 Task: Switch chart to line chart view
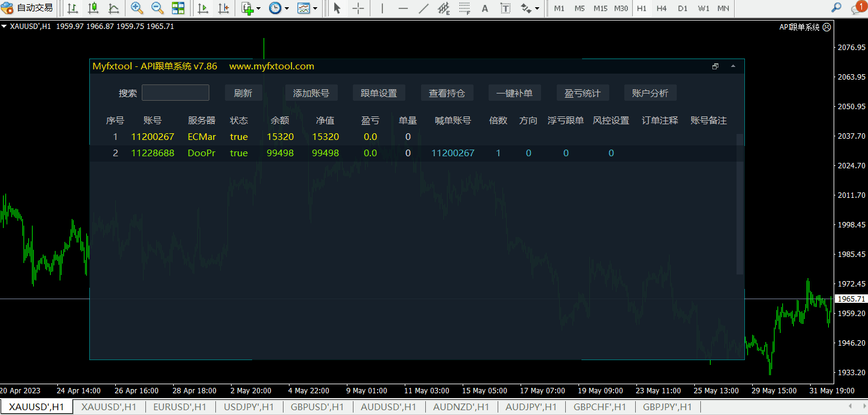click(113, 8)
